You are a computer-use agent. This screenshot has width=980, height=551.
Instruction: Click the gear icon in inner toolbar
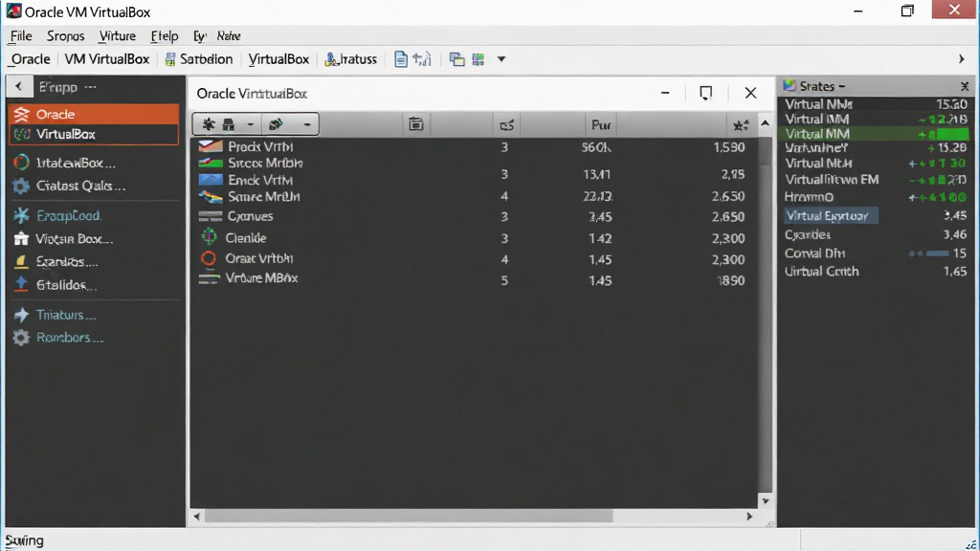[208, 124]
